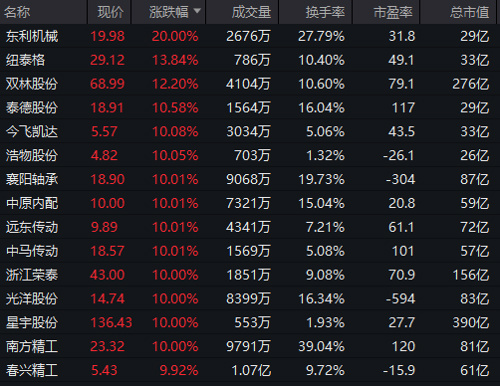500x386 pixels.
Task: Select the 浙江荣泰 stock row
Action: (x=250, y=275)
